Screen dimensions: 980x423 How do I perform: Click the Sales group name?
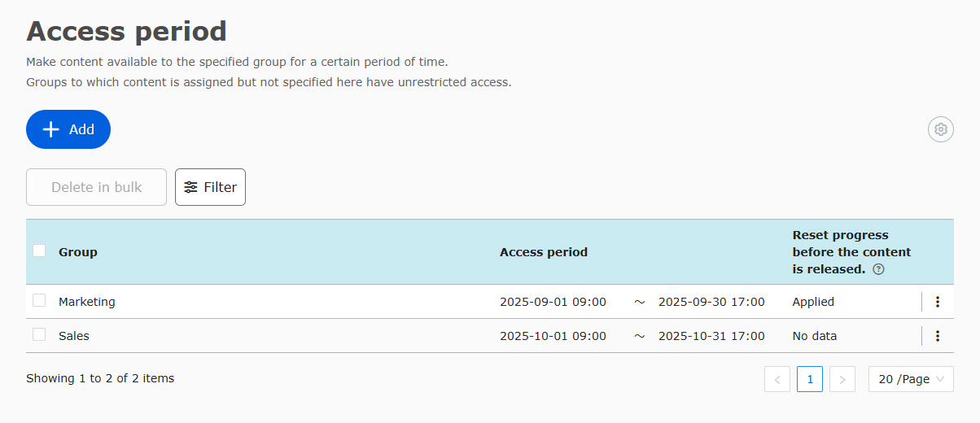(x=74, y=336)
